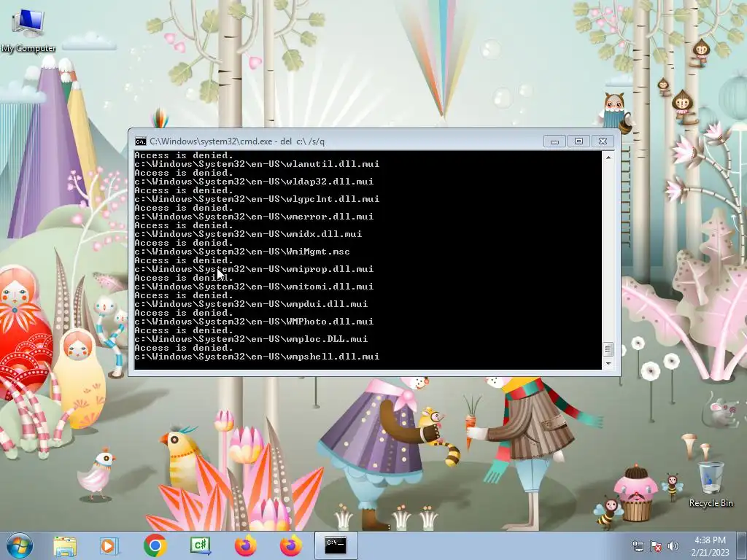Click the console scrollbar down arrow
This screenshot has width=747, height=560.
coord(608,364)
